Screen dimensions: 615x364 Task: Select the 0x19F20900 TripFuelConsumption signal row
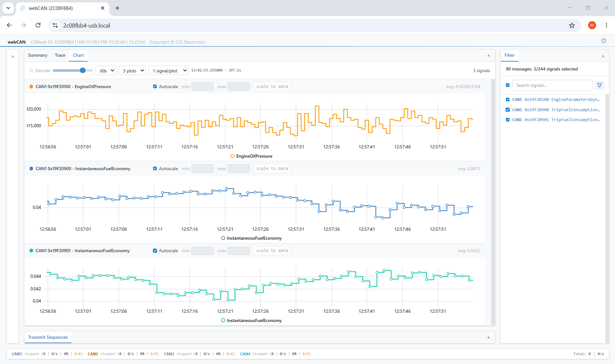coord(556,110)
